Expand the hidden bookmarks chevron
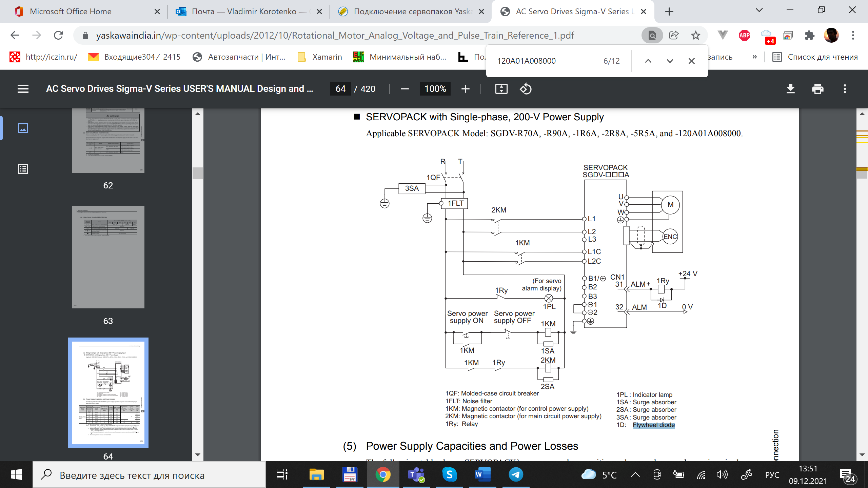The image size is (868, 488). click(x=754, y=57)
